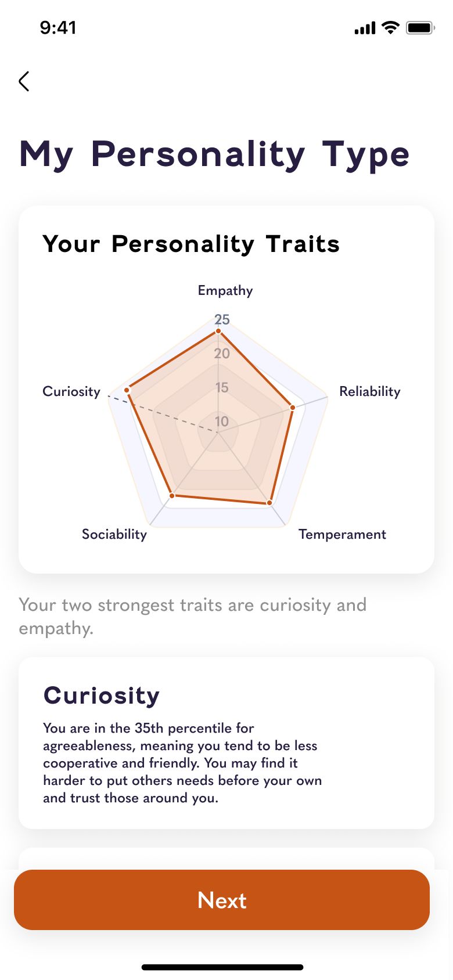Tap the Wi-Fi status icon
Screen dimensions: 453x980
click(x=391, y=27)
